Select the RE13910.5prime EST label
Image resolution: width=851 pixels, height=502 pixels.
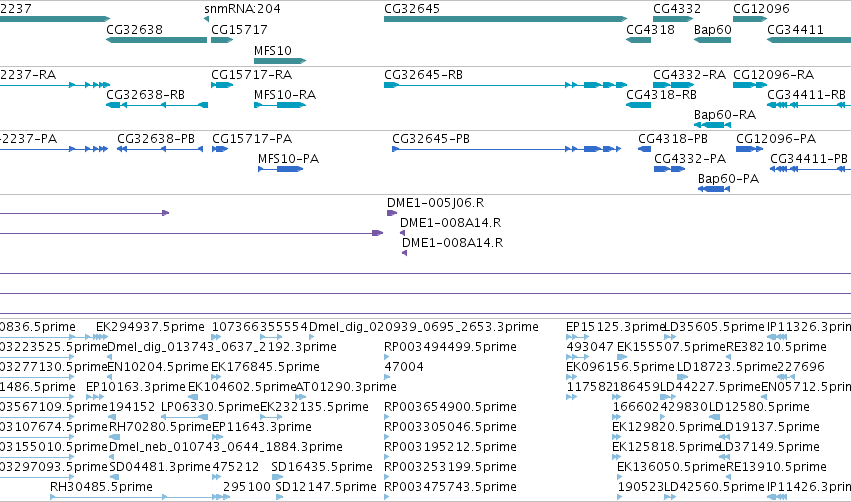(x=777, y=467)
